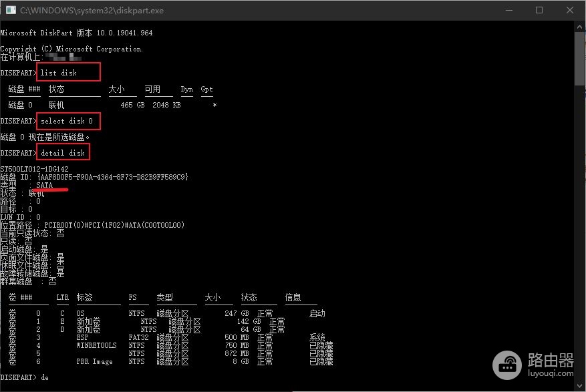586x392 pixels.
Task: Select the "list disk" command text
Action: coord(59,73)
